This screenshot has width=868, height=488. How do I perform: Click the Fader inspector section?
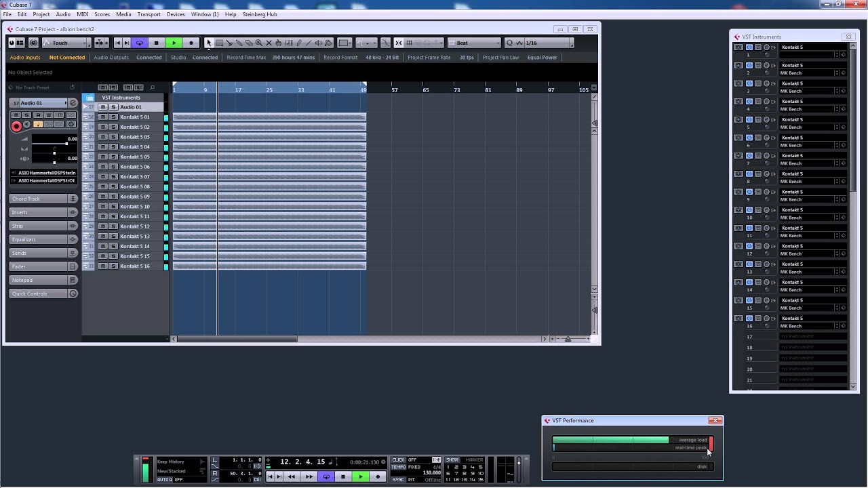(43, 266)
